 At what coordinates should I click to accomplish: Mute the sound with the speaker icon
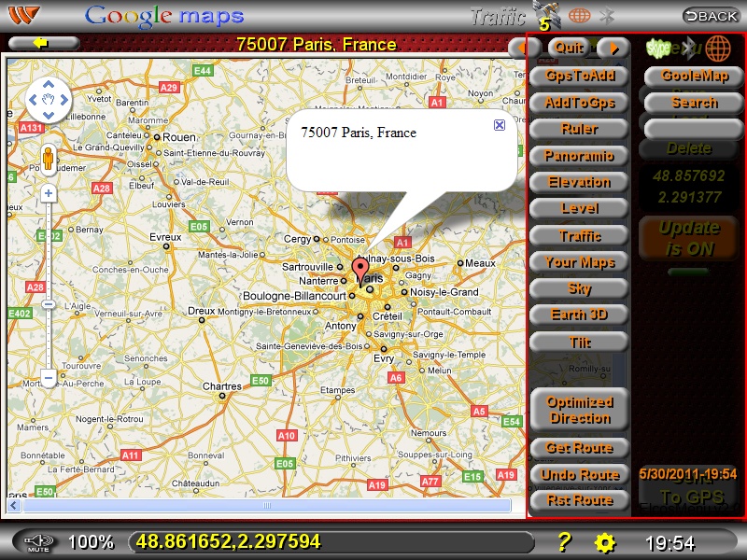[37, 542]
